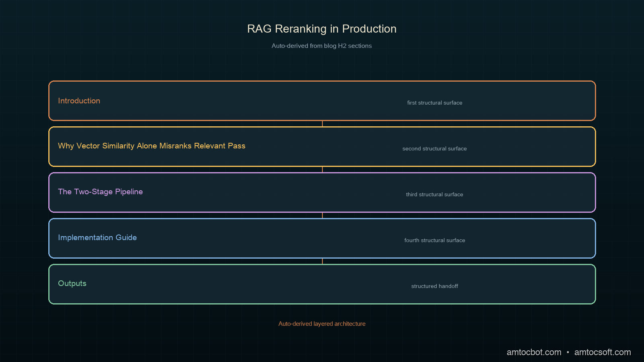Select the 'Why Vector Similarity Alone' heading
Screen dimensions: 644x362
click(x=152, y=146)
